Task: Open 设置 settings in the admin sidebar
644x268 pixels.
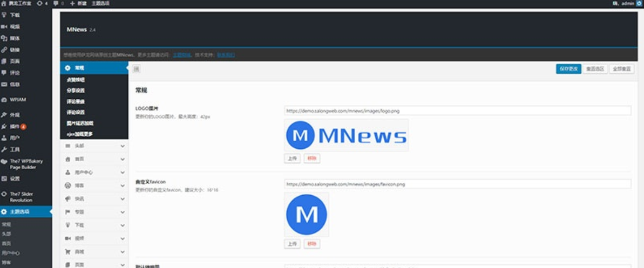Action: click(15, 178)
